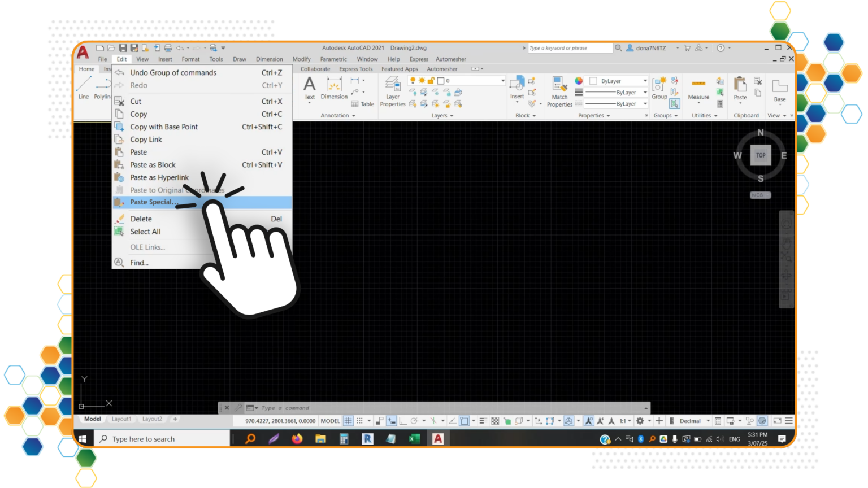Screen dimensions: 868x488
Task: Click MODEL space button in status bar
Action: pos(330,421)
